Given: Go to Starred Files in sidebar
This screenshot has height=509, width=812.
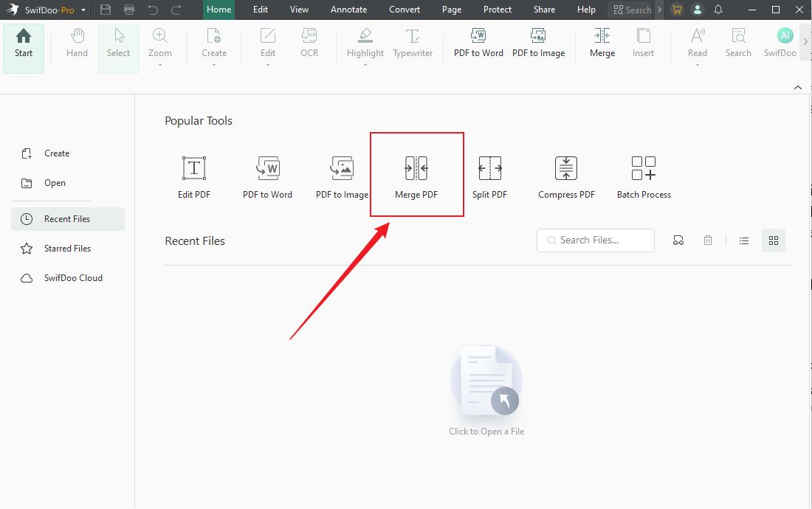Looking at the screenshot, I should pyautogui.click(x=67, y=249).
